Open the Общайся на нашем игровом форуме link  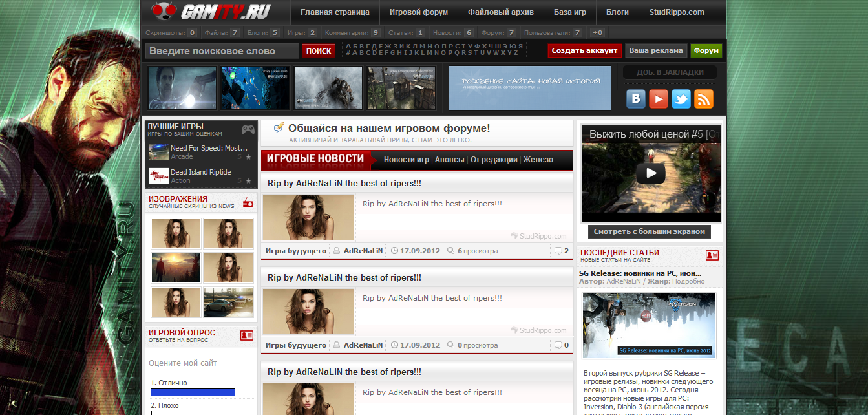tap(389, 129)
